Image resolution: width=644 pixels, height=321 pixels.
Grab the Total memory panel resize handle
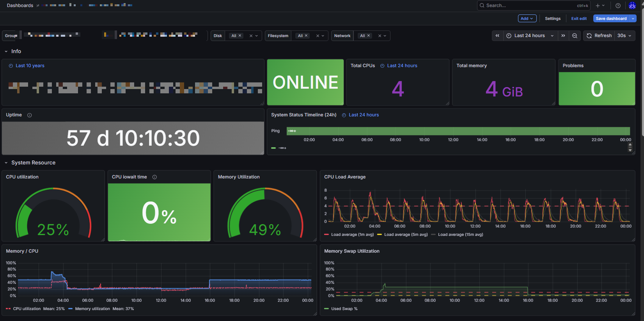pos(554,103)
